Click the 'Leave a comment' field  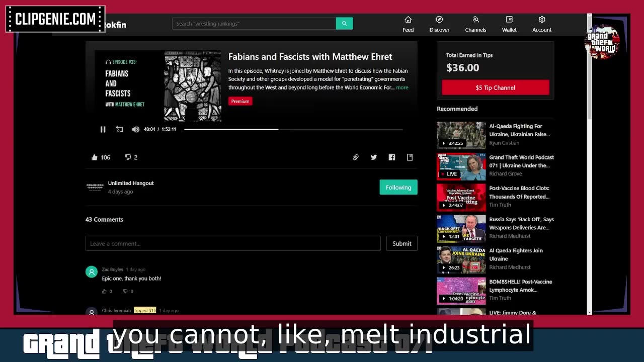(x=233, y=243)
